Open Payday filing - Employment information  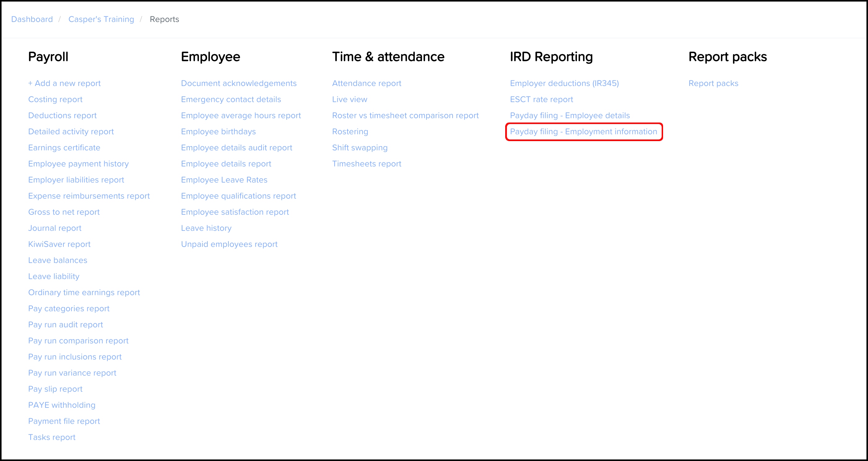point(583,132)
